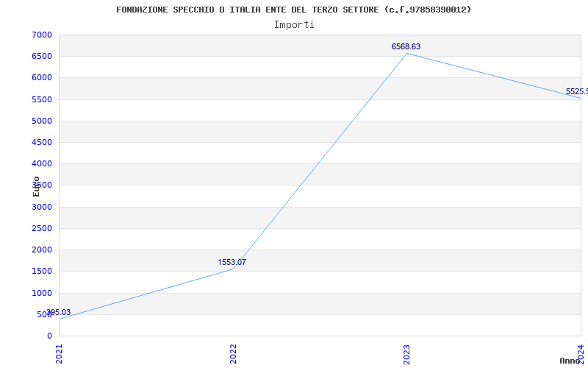Viewport: 588px width, 368px height.
Task: Click the 1500 y-axis value
Action: (x=42, y=271)
